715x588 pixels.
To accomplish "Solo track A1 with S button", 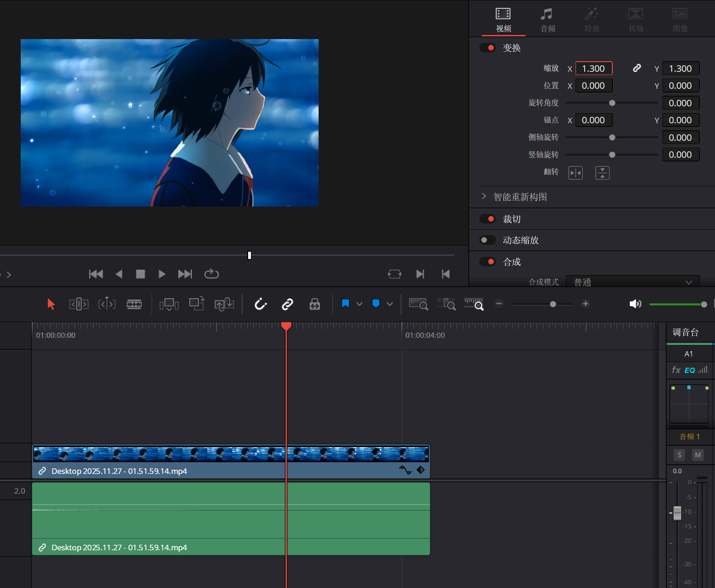I will point(680,455).
